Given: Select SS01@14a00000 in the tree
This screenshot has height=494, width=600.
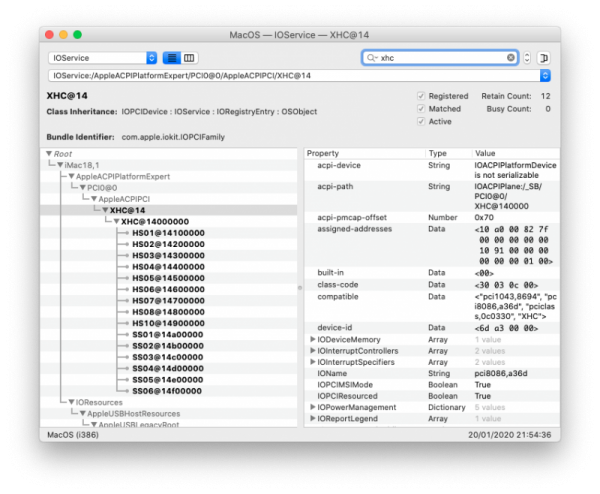Looking at the screenshot, I should click(168, 334).
